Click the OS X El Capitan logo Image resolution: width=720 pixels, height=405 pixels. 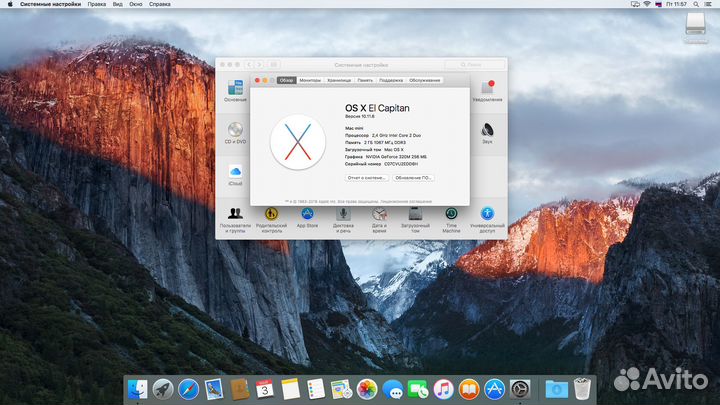pos(298,142)
